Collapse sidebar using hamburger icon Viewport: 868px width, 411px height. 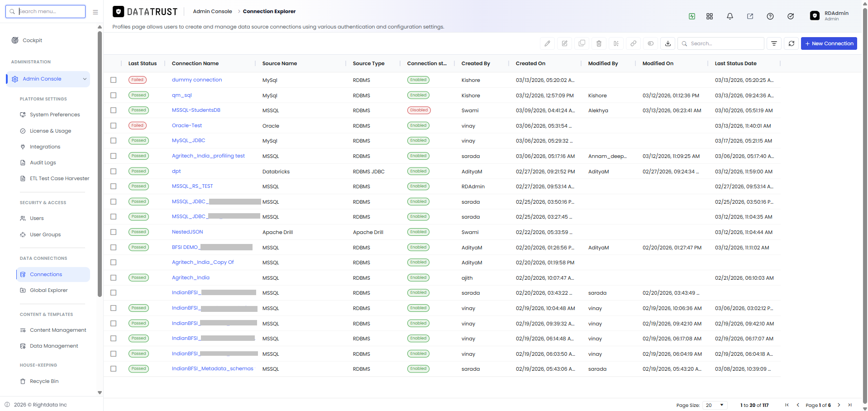(x=95, y=12)
